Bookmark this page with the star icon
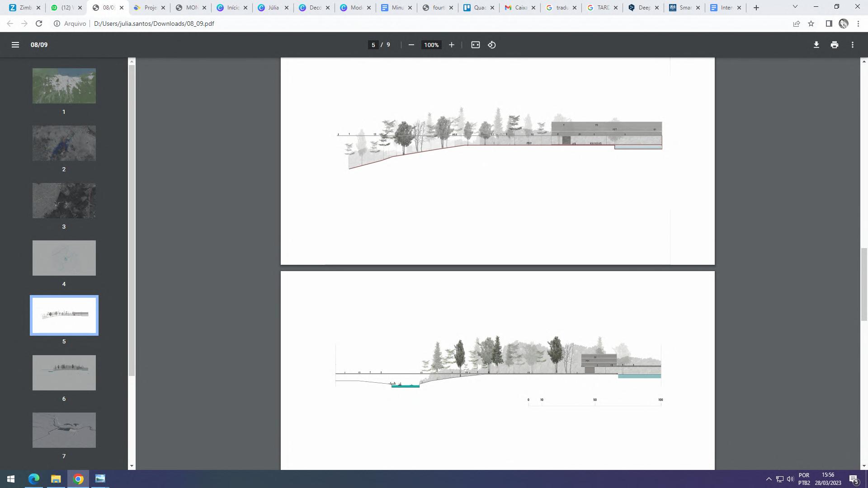The image size is (868, 488). [x=811, y=23]
